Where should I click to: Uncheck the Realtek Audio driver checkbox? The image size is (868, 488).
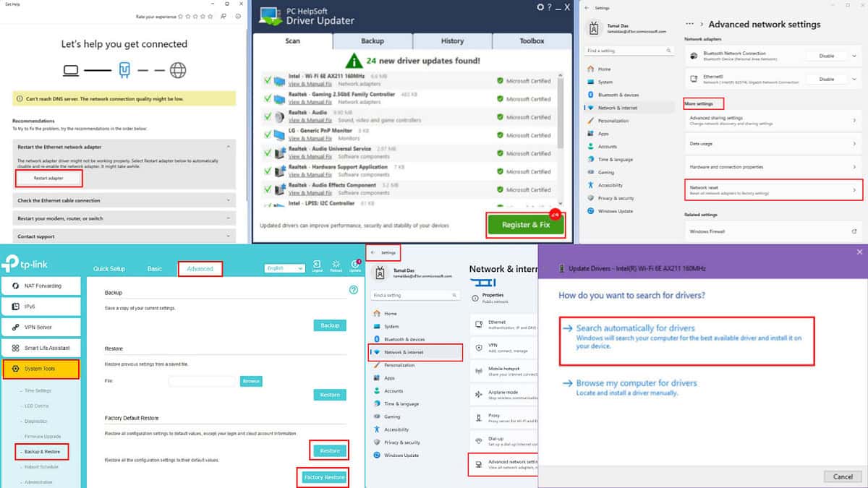[268, 116]
